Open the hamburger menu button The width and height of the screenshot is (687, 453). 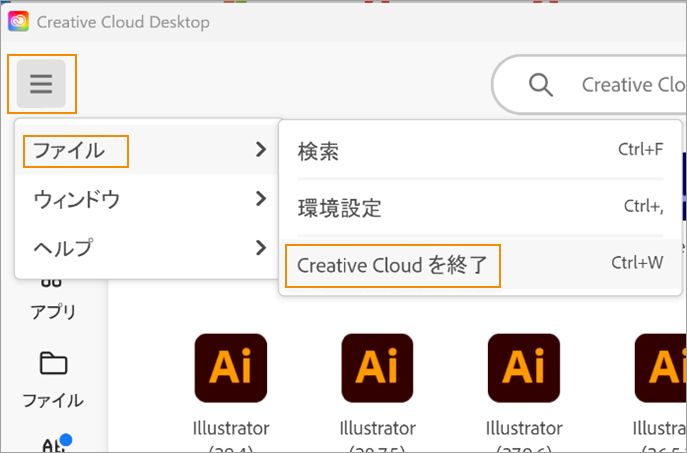click(41, 84)
